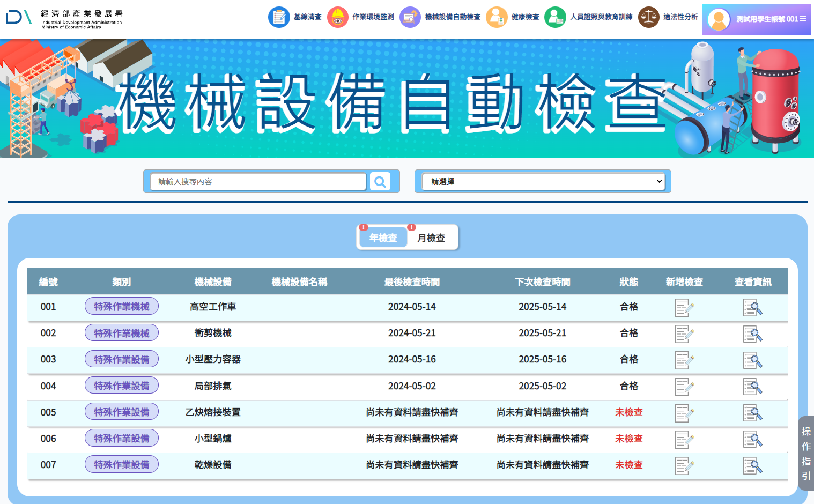
Task: Click date 2024-05-14 in row 001
Action: pos(412,307)
